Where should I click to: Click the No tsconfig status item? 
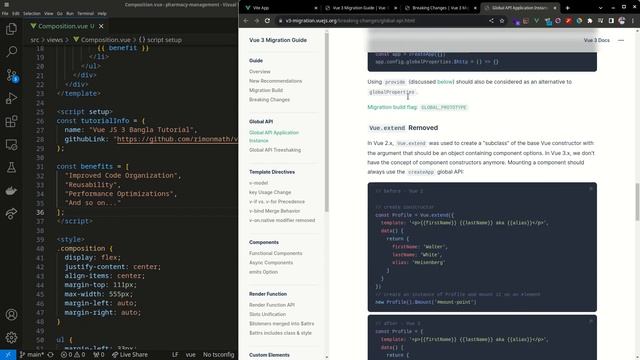click(218, 355)
